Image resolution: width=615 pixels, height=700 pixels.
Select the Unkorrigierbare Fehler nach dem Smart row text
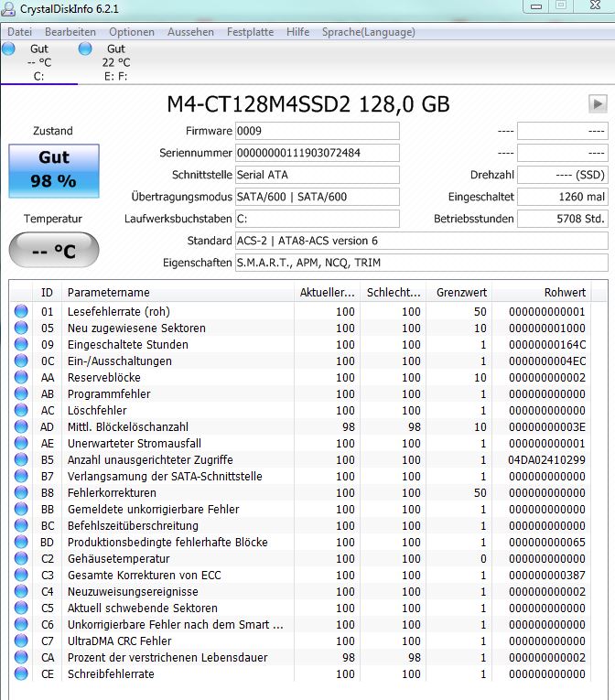[175, 625]
